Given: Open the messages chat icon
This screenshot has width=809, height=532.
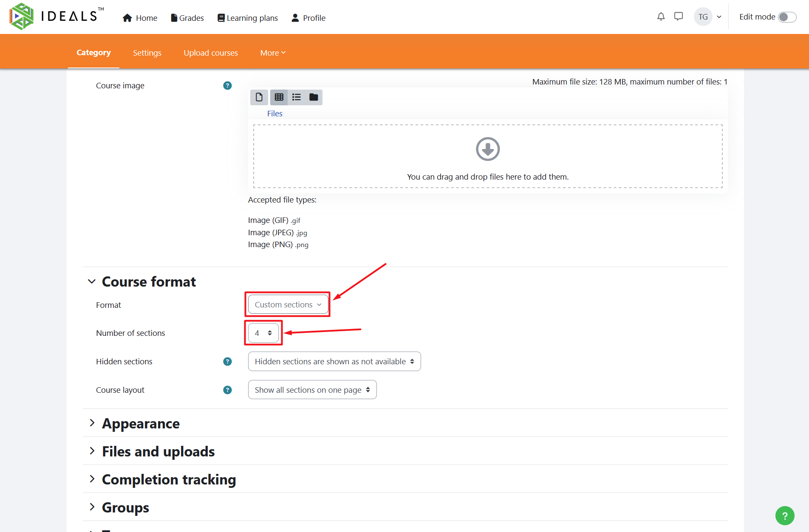Looking at the screenshot, I should pyautogui.click(x=679, y=17).
